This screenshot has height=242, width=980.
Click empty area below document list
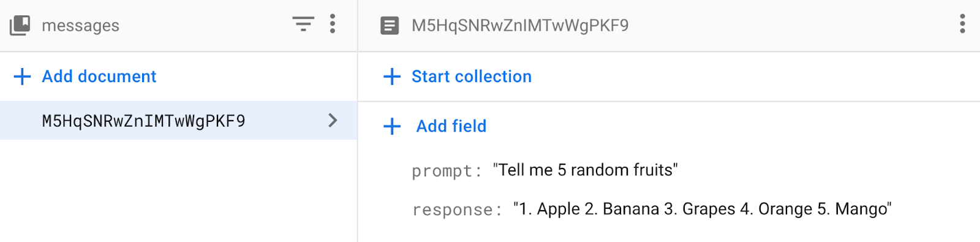click(x=178, y=191)
